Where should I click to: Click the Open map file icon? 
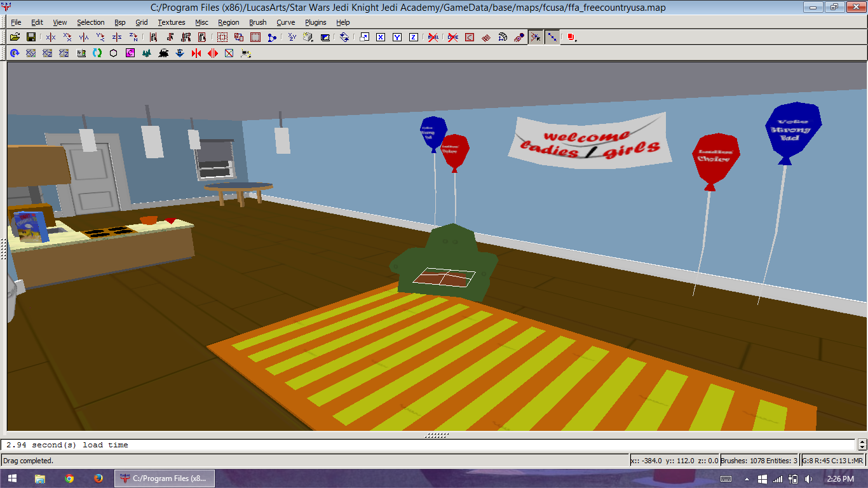15,37
